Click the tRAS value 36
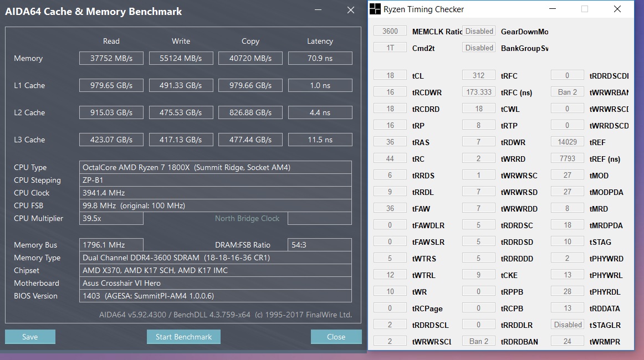This screenshot has height=360, width=644. [x=390, y=142]
